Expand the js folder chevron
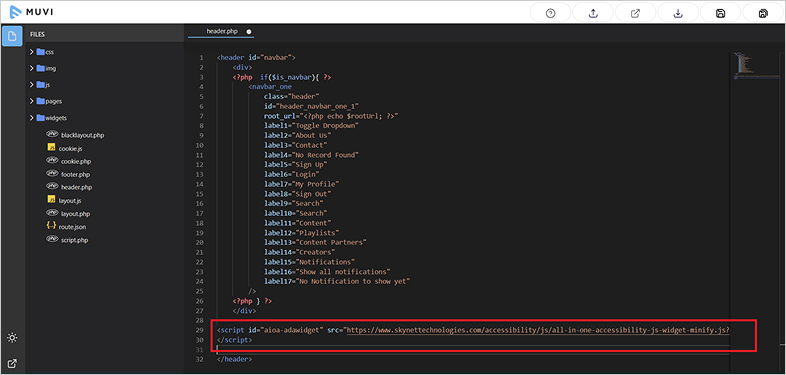This screenshot has width=786, height=375. pos(32,85)
